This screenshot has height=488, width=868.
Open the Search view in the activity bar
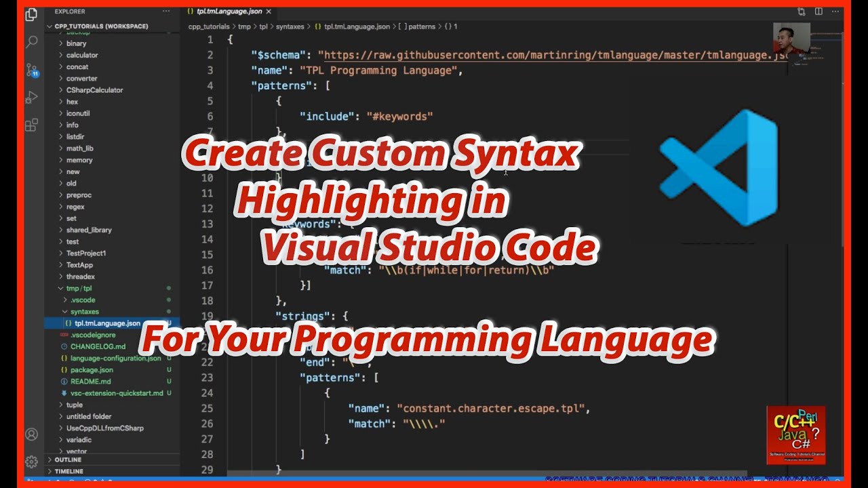coord(31,42)
